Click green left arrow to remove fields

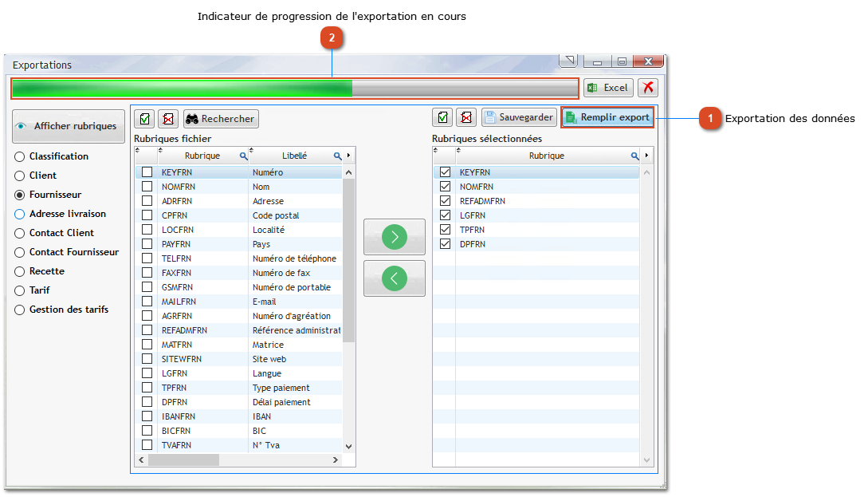[x=394, y=278]
